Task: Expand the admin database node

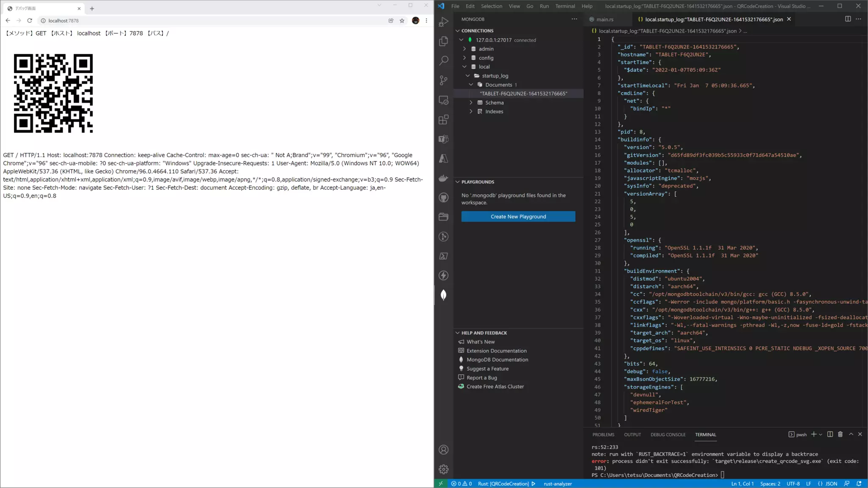Action: tap(465, 49)
